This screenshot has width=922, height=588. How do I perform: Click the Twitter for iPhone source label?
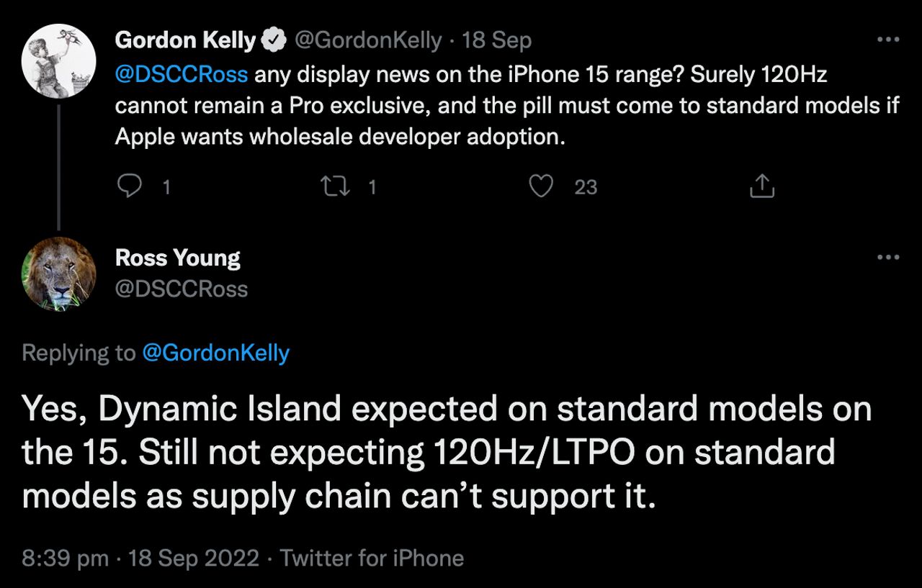coord(372,558)
